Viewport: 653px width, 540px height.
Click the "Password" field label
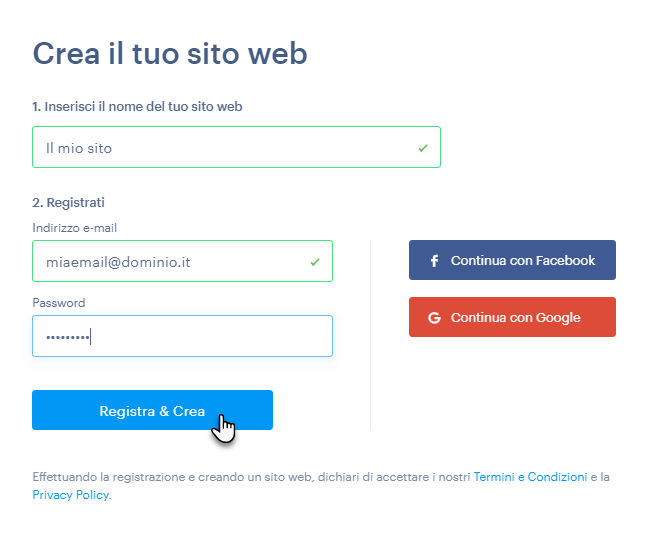point(59,303)
